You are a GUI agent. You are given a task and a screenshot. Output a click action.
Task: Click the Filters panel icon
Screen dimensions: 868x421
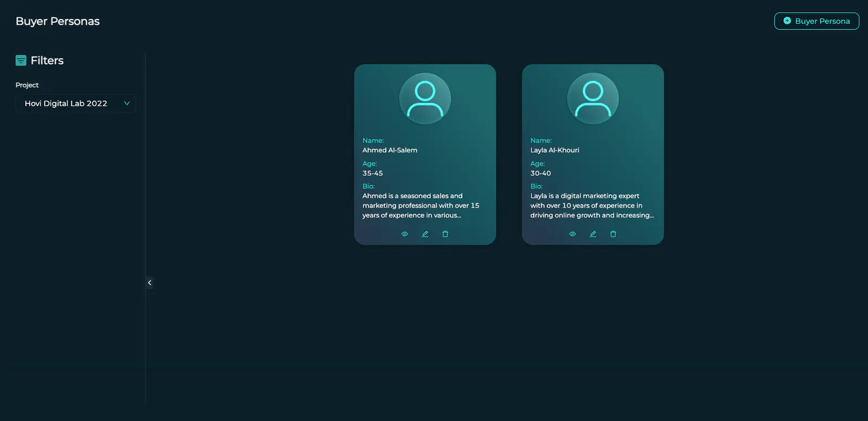21,60
